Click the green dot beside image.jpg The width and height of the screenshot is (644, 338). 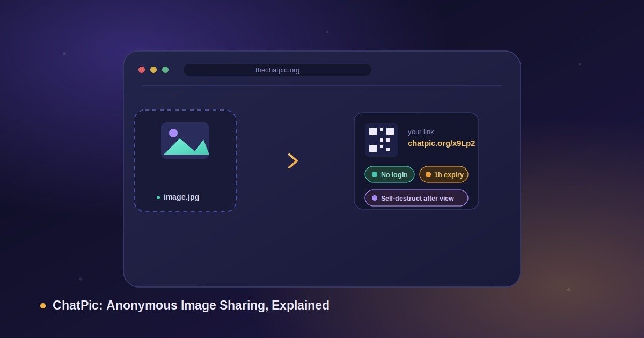click(x=158, y=197)
